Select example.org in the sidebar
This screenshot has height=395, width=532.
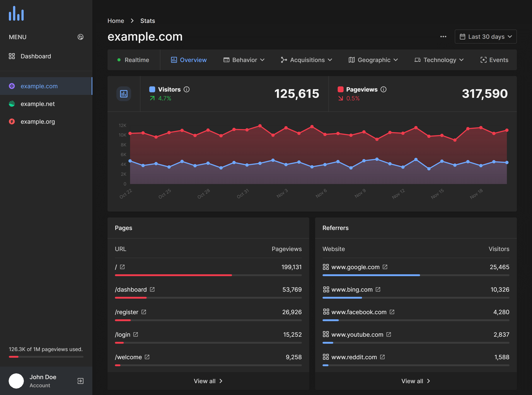click(x=46, y=121)
